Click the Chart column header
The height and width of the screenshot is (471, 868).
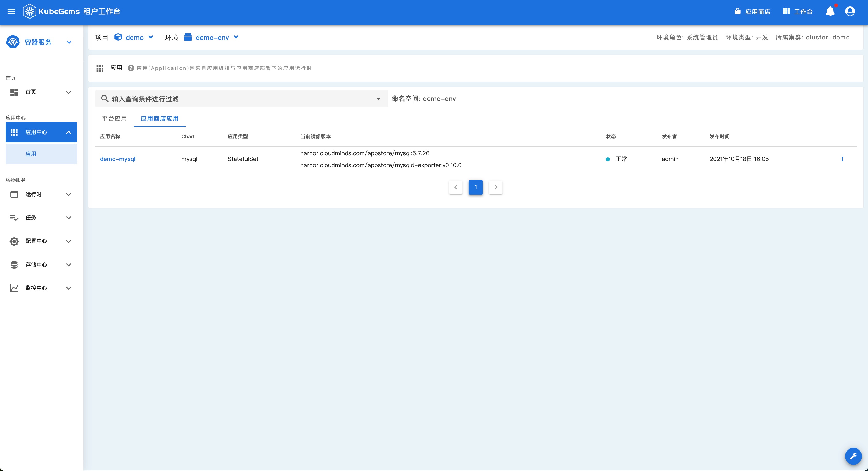(x=188, y=137)
